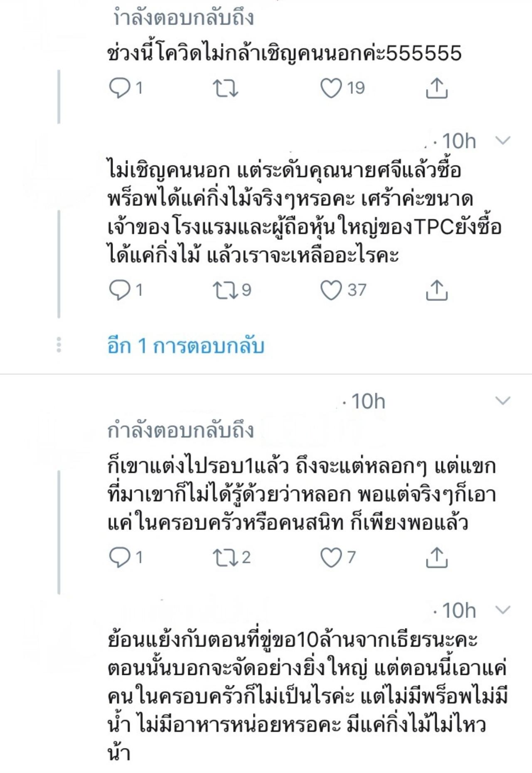Open options chevron on the TPC tweet
This screenshot has width=532, height=773.
(x=503, y=141)
